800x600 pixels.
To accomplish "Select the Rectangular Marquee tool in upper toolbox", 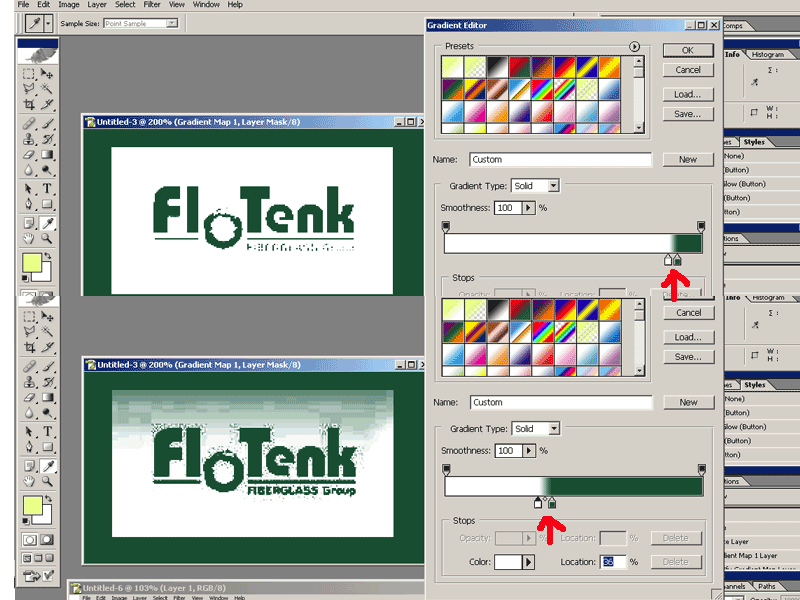I will (x=29, y=74).
